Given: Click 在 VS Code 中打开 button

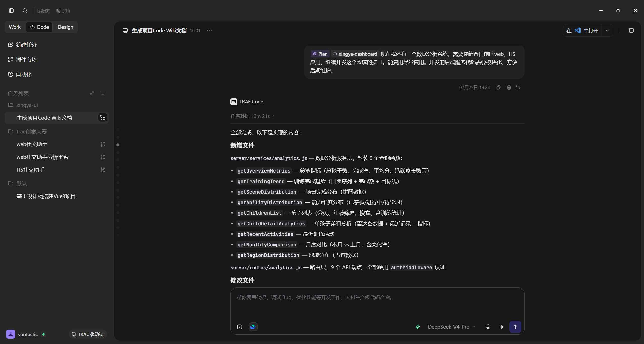Looking at the screenshot, I should point(582,31).
